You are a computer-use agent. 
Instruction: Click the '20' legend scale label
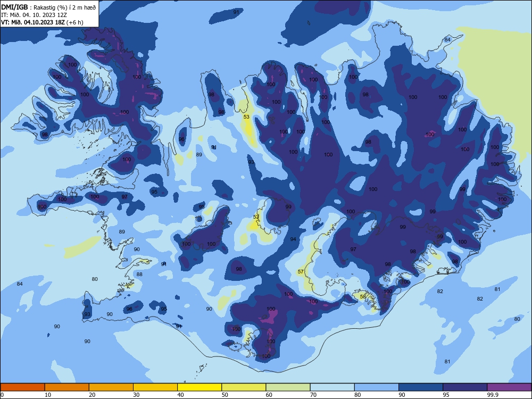pyautogui.click(x=92, y=395)
